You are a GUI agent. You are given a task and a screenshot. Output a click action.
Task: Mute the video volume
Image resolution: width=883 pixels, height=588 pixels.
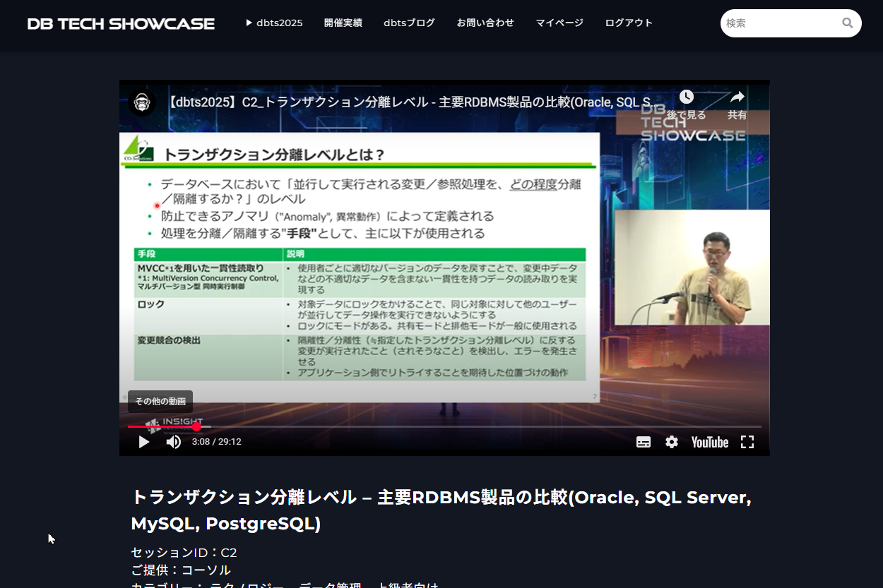point(173,442)
